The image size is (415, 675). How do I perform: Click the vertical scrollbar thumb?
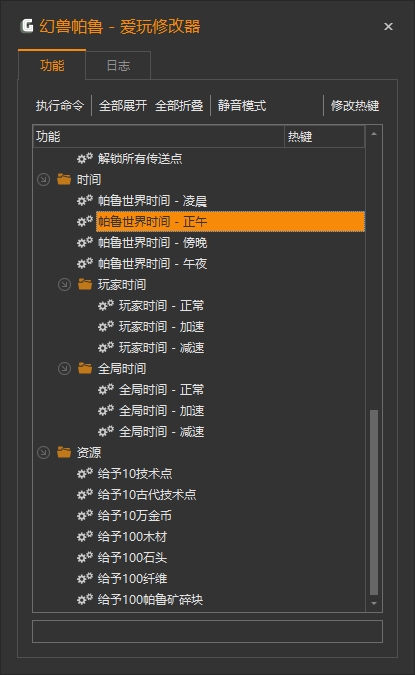coord(374,502)
